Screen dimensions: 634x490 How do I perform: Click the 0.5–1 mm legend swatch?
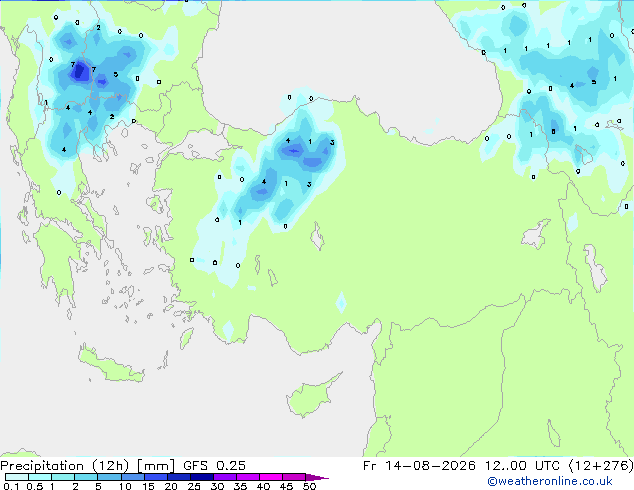[x=40, y=477]
